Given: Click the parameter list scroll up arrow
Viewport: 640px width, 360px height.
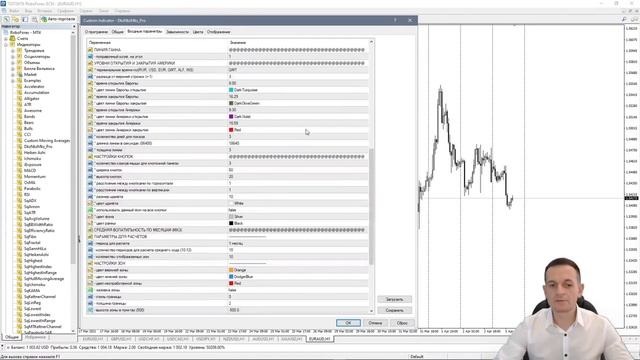Looking at the screenshot, I should pyautogui.click(x=371, y=42).
